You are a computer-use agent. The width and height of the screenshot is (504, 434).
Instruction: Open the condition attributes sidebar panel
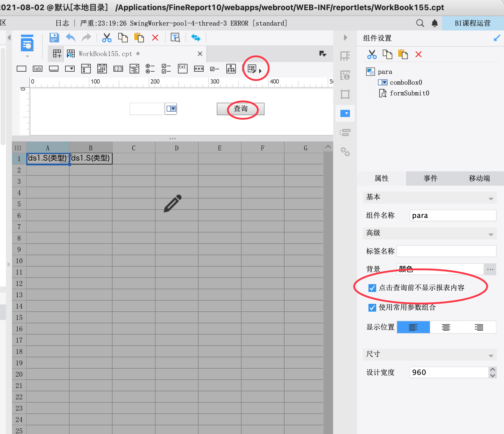pos(345,133)
